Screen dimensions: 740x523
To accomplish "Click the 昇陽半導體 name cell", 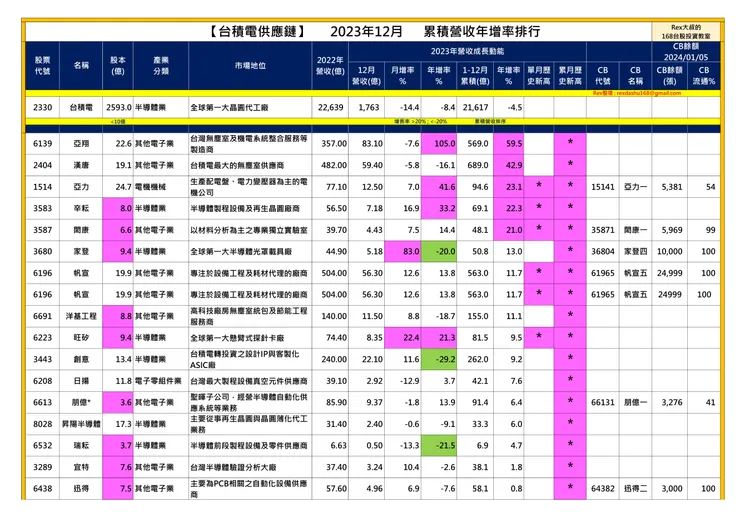I will coord(81,424).
